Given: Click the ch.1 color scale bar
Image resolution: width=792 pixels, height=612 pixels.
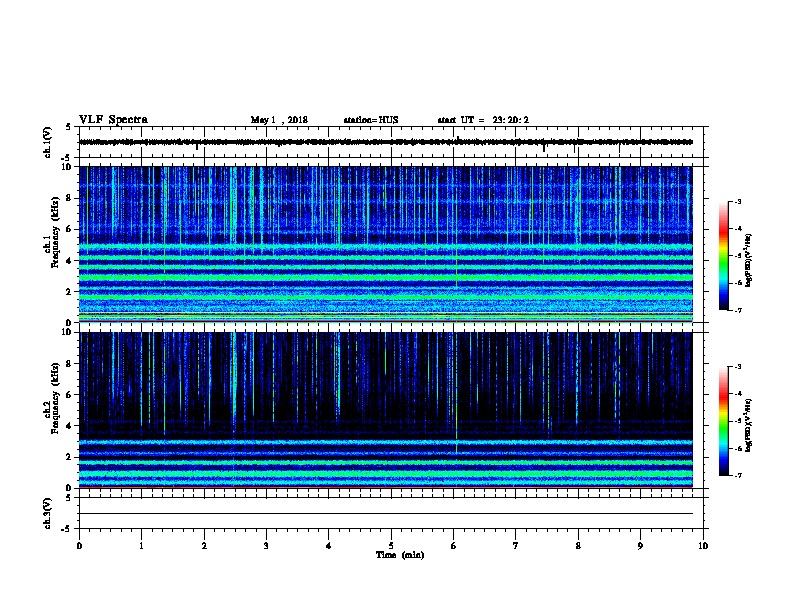Looking at the screenshot, I should click(x=723, y=256).
